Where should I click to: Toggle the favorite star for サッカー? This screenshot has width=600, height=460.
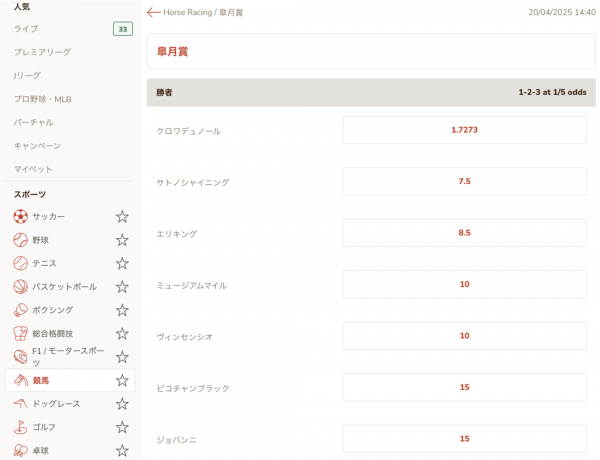point(122,217)
